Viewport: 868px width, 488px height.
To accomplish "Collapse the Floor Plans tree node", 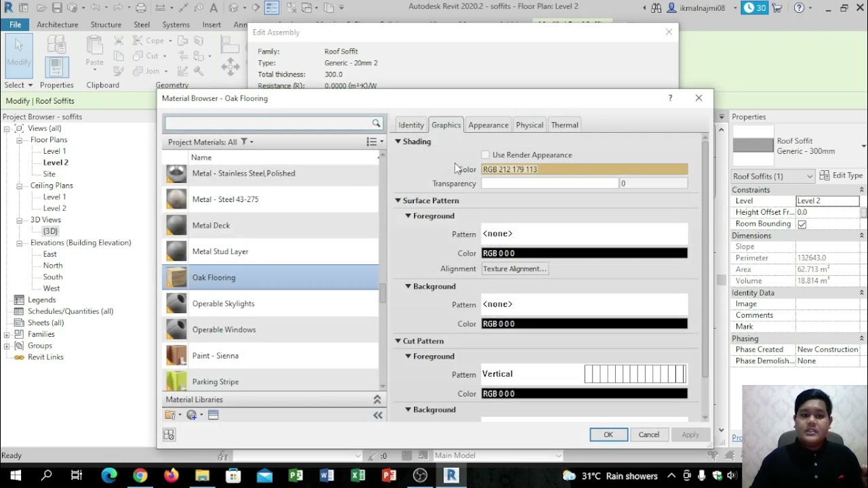I will coord(20,140).
